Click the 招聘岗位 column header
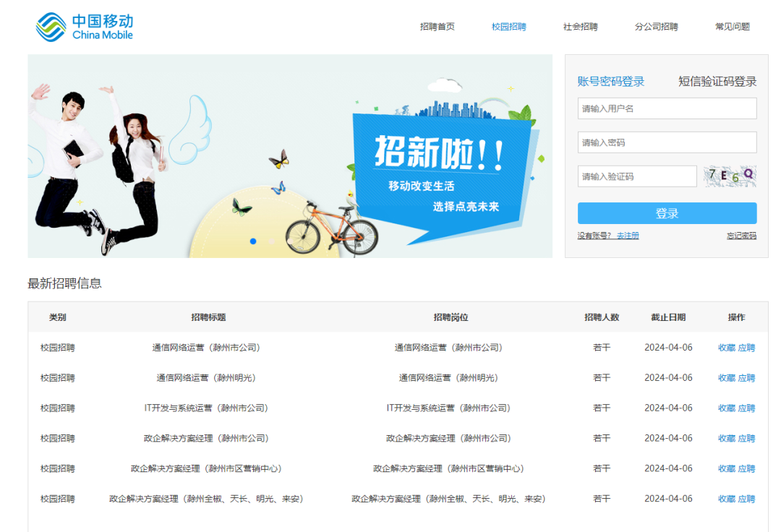Image resolution: width=781 pixels, height=532 pixels. coord(451,317)
